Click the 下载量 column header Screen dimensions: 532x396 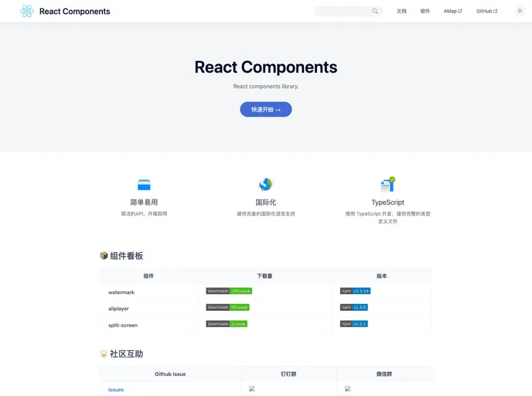tap(264, 276)
